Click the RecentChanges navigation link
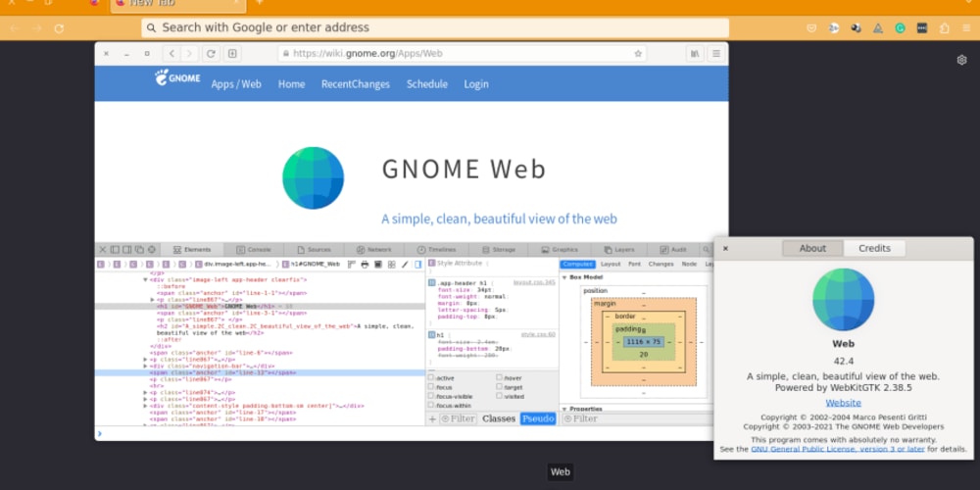The width and height of the screenshot is (980, 490). [355, 84]
